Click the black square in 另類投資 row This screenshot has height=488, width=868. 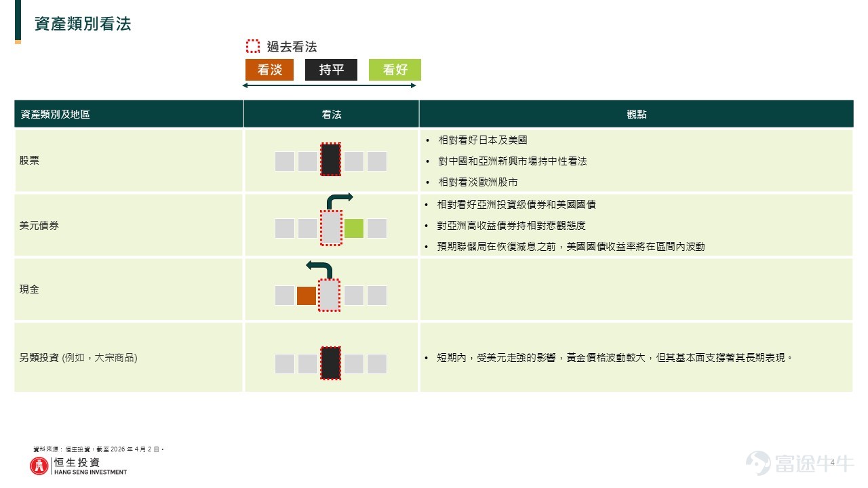click(x=330, y=363)
